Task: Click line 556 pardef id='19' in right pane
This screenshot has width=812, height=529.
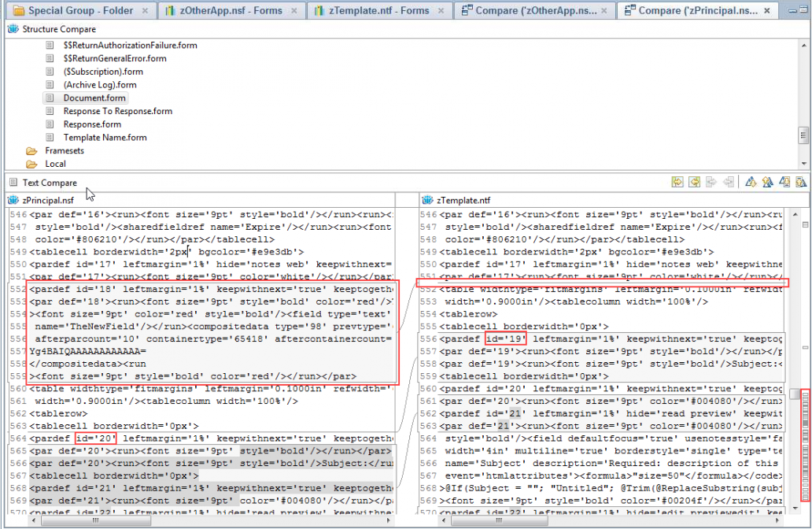Action: point(611,338)
